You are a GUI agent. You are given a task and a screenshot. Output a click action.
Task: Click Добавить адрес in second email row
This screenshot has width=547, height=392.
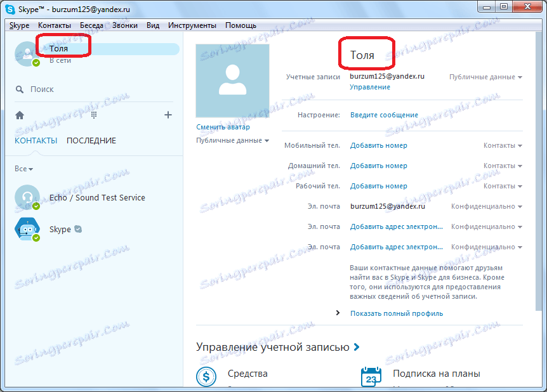click(x=397, y=226)
